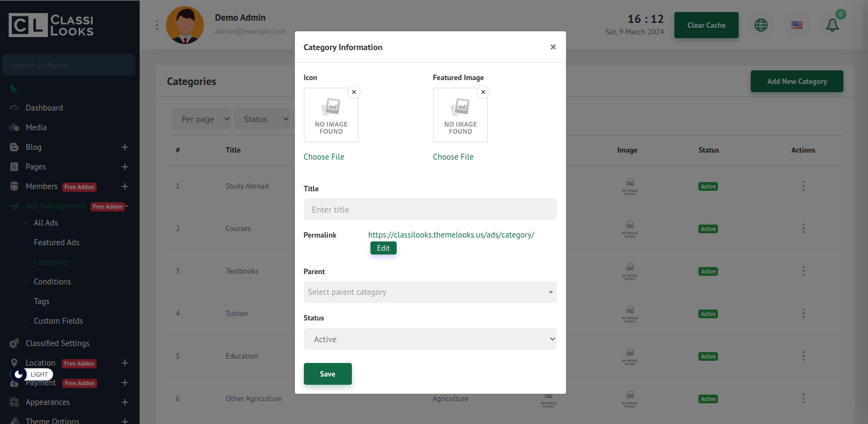Click Choose File under Featured Image
The image size is (868, 424).
point(453,157)
